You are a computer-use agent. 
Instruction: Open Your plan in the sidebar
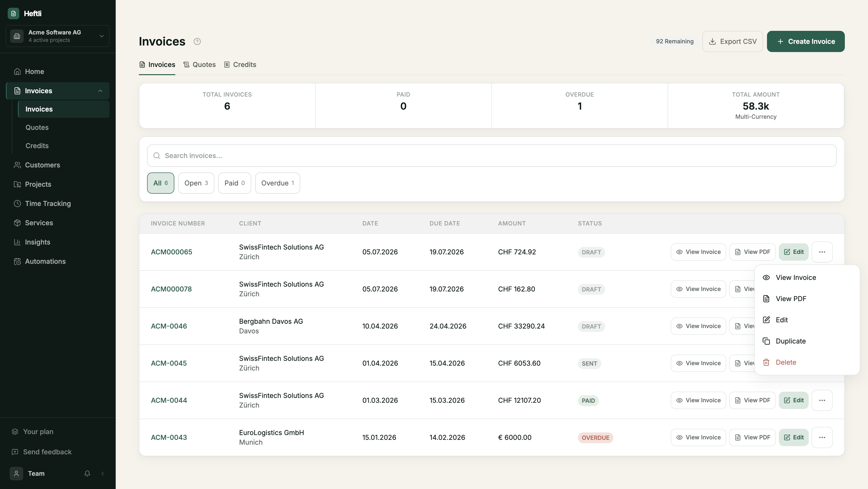pos(58,431)
